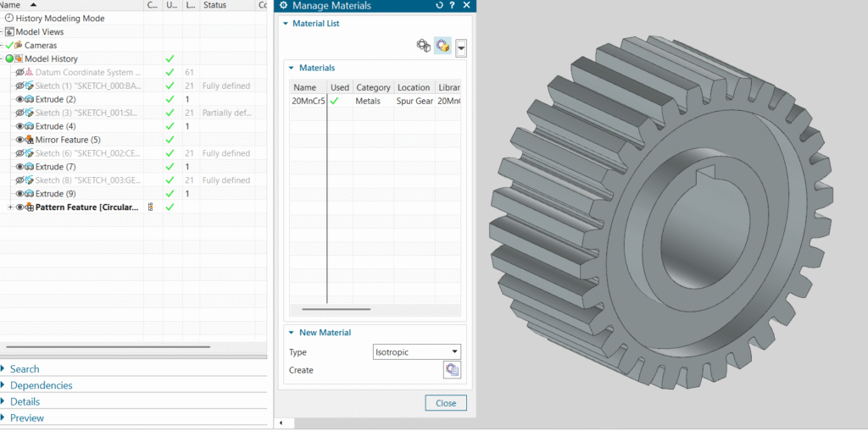The width and height of the screenshot is (868, 431).
Task: Click the materials table horizontal scrollbar
Action: coord(336,309)
